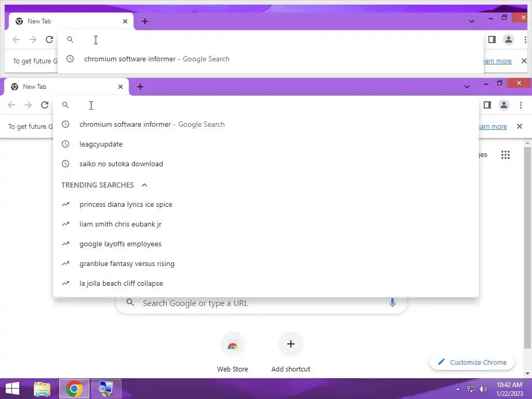Follow 'Learn more' link in front window
Screen dimensions: 532x399
(493, 127)
